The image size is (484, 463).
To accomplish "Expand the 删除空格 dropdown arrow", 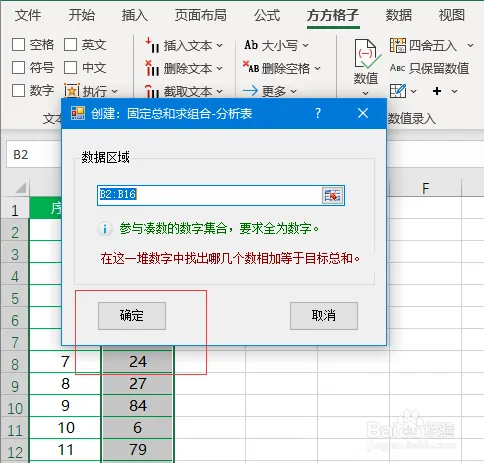I will (x=317, y=69).
